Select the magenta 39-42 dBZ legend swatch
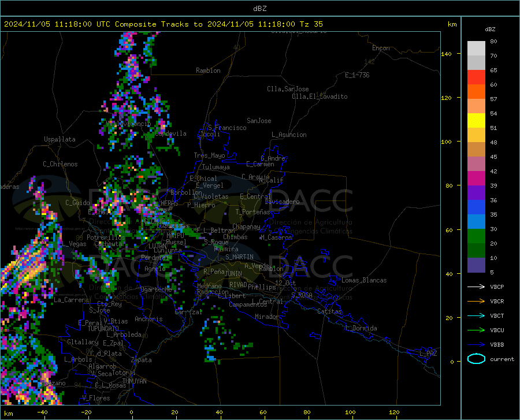The width and height of the screenshot is (520, 420). coord(476,179)
